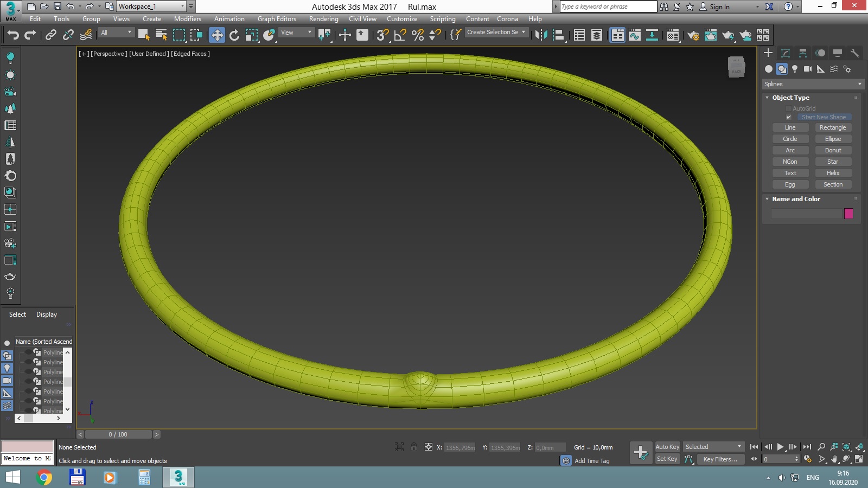This screenshot has height=488, width=868.
Task: Click the Pan View hand icon
Action: 834,459
